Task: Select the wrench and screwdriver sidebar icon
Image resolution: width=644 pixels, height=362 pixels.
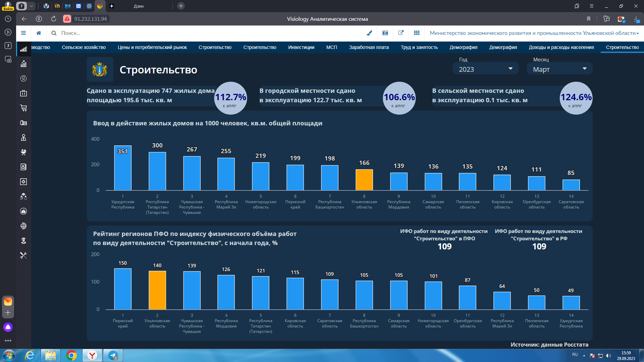Action: [23, 255]
